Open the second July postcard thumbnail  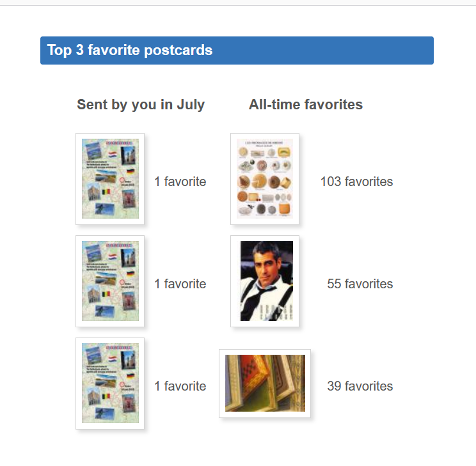point(110,281)
